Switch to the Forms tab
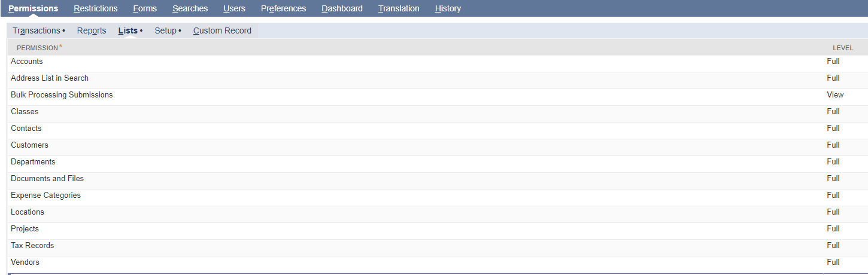Viewport: 868px width, 275px height. [145, 8]
